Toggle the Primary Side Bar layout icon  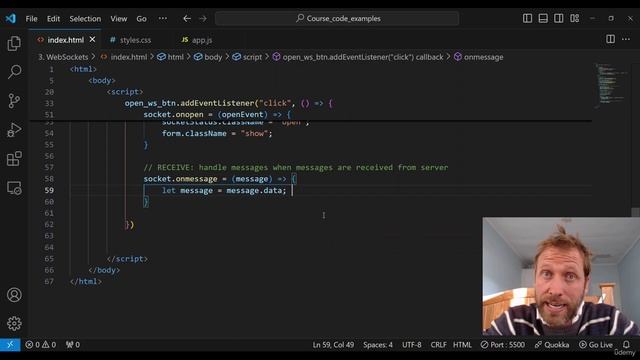(527, 18)
